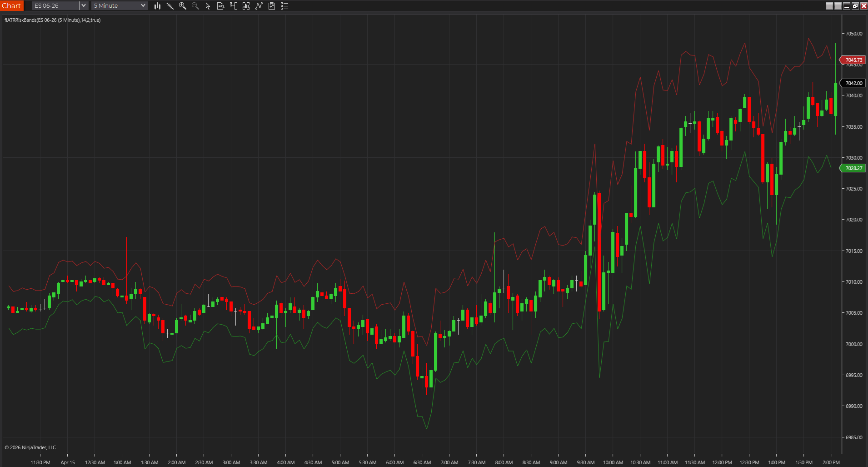Select the pointer cursor tool

coord(208,5)
